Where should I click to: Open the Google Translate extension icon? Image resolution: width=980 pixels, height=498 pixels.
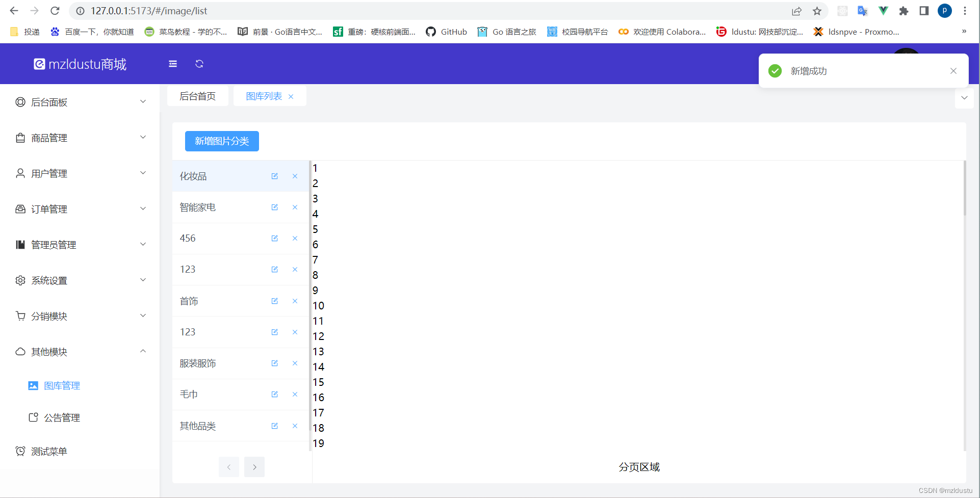(x=863, y=11)
